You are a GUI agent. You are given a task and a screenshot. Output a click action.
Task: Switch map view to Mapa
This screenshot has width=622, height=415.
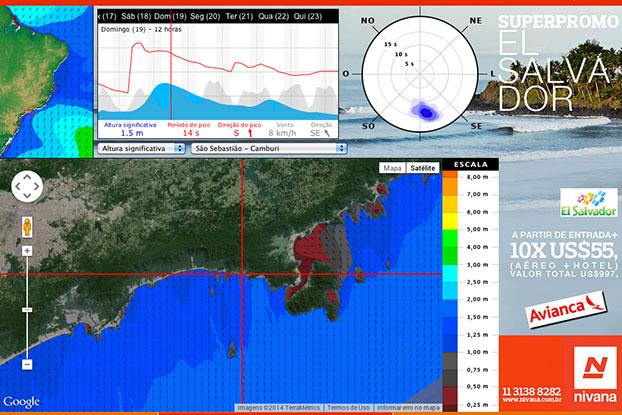[392, 168]
